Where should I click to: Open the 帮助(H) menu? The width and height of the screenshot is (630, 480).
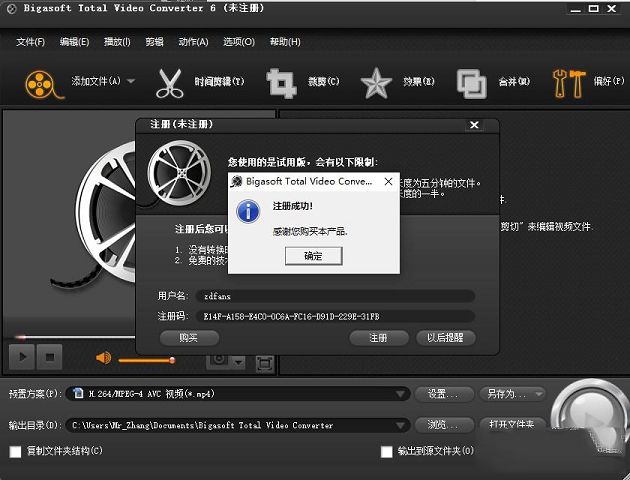[285, 42]
